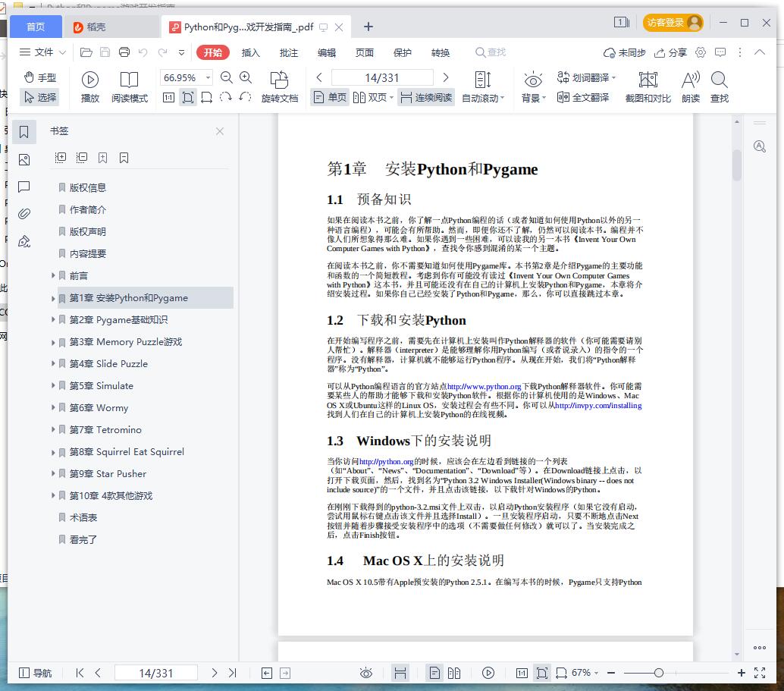This screenshot has width=784, height=691.
Task: Go to previous page in toolbar
Action: [x=319, y=77]
